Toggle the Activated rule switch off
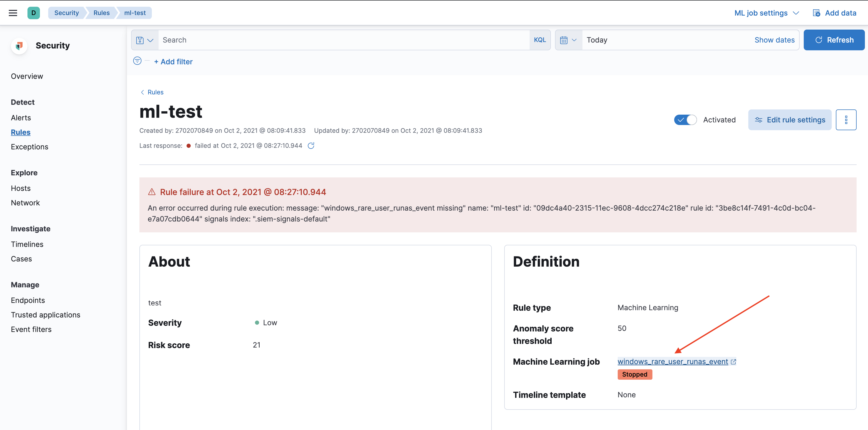The image size is (868, 430). pos(685,120)
